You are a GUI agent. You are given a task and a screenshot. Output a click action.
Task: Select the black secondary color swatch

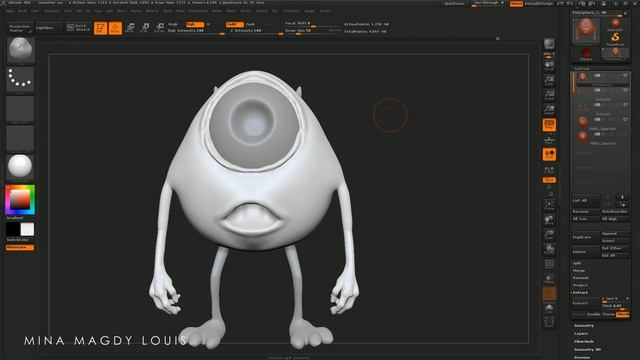13,229
